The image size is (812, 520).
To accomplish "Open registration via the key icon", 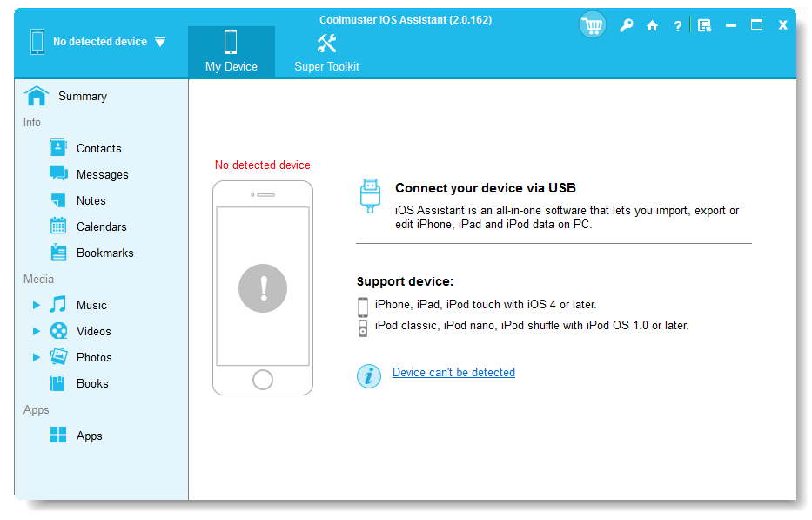I will click(x=626, y=26).
